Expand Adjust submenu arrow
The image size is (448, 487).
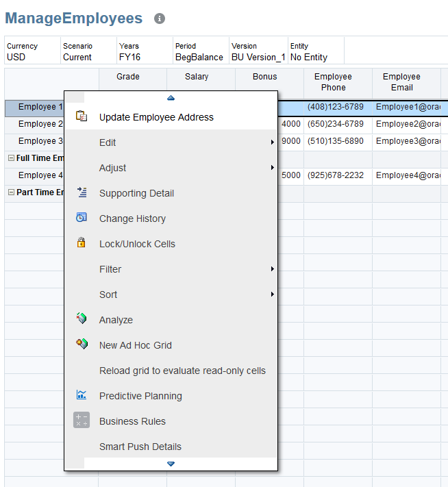(x=272, y=168)
